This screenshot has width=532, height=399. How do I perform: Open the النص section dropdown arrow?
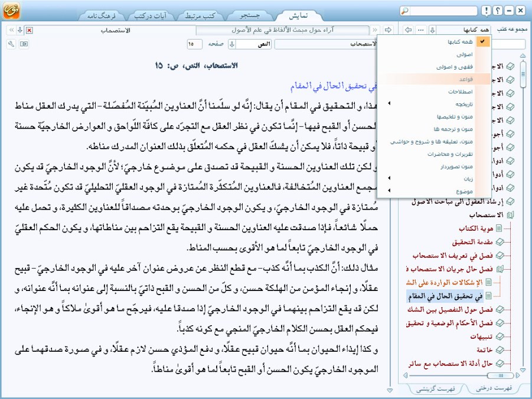coord(231,44)
